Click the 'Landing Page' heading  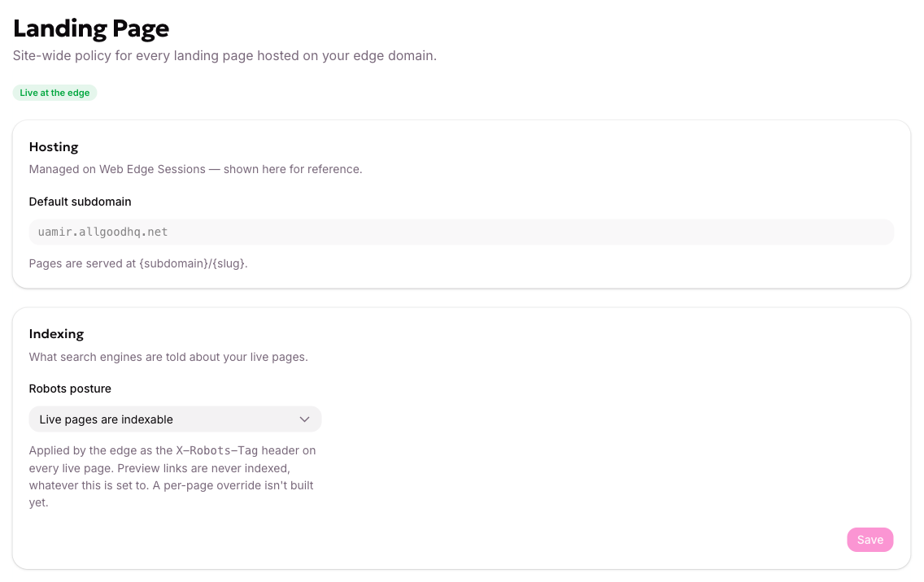click(x=91, y=28)
